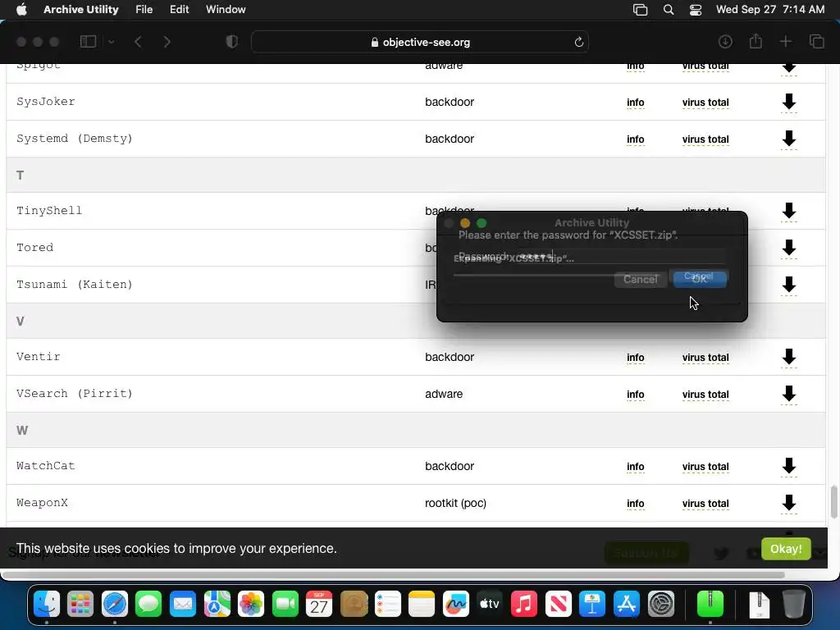The height and width of the screenshot is (630, 840).
Task: Open SysJoker virus total link
Action: pyautogui.click(x=705, y=103)
